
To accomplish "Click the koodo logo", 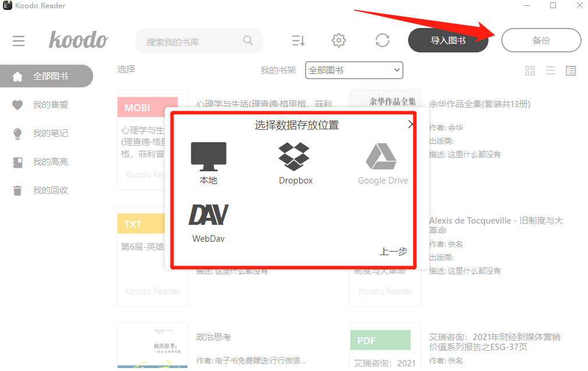I will (x=79, y=40).
